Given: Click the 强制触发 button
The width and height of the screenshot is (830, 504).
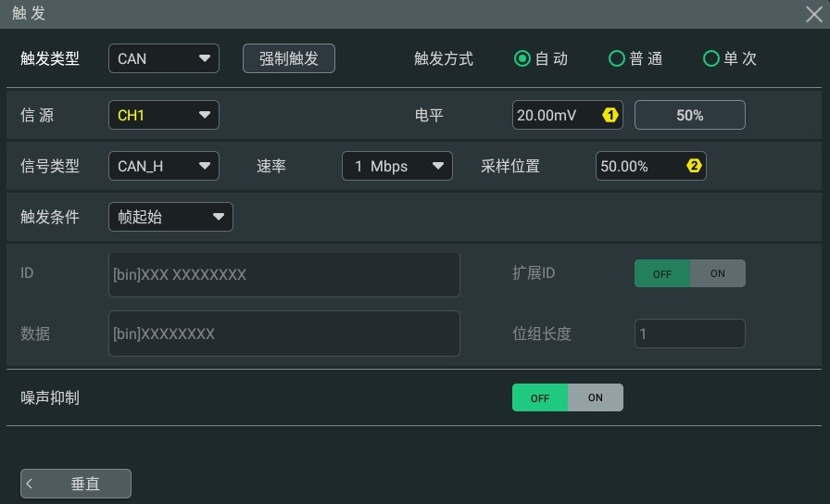Looking at the screenshot, I should (289, 58).
